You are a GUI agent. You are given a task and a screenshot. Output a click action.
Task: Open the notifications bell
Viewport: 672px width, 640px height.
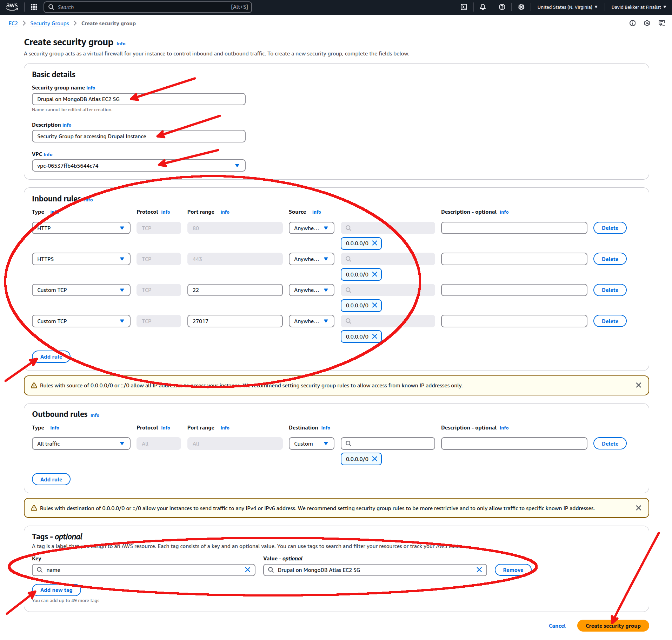[483, 7]
